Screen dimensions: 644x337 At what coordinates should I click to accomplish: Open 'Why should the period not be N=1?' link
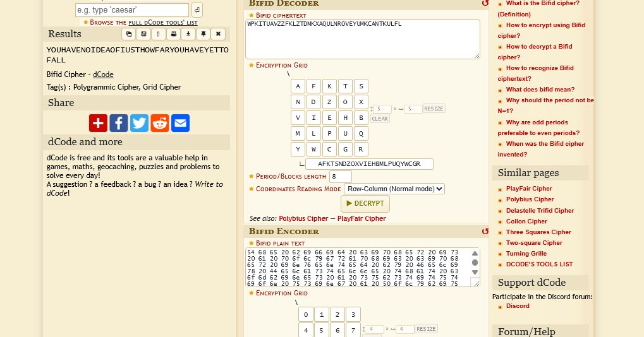(x=545, y=105)
